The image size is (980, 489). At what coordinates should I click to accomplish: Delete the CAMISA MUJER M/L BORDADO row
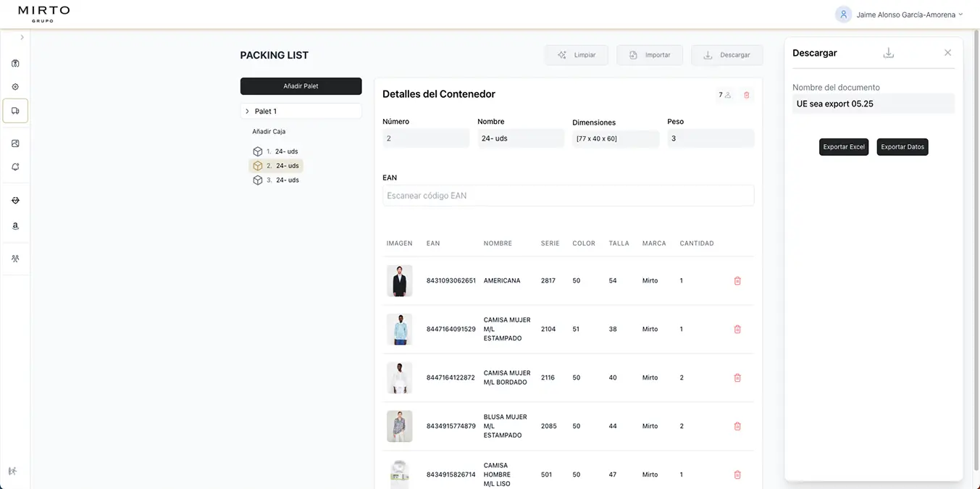(737, 377)
